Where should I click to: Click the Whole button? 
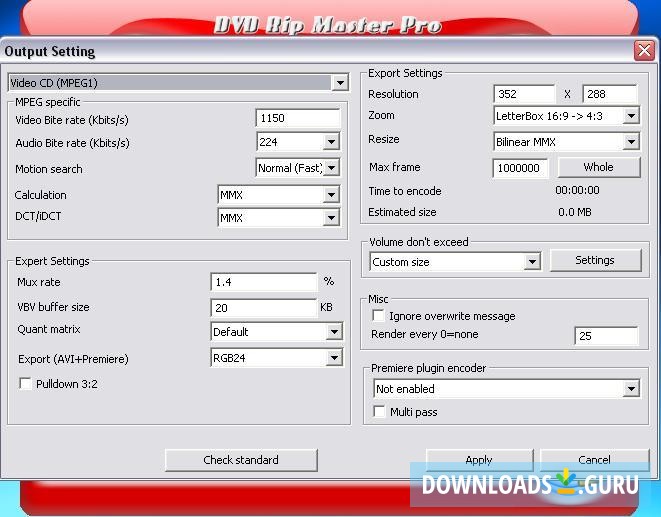click(599, 167)
